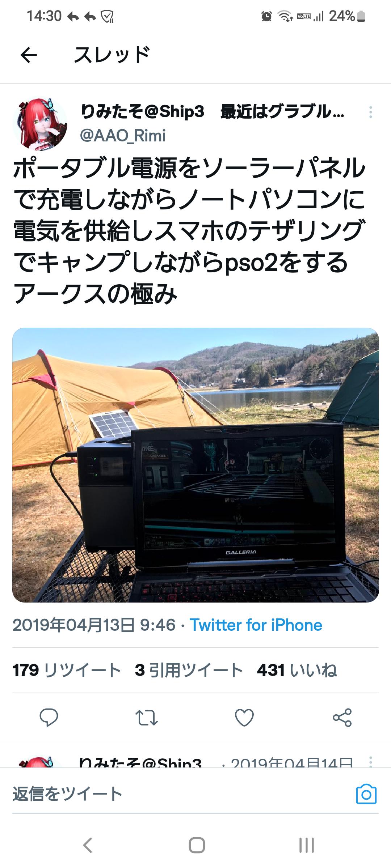Open the Twitter for iPhone link

pyautogui.click(x=256, y=625)
